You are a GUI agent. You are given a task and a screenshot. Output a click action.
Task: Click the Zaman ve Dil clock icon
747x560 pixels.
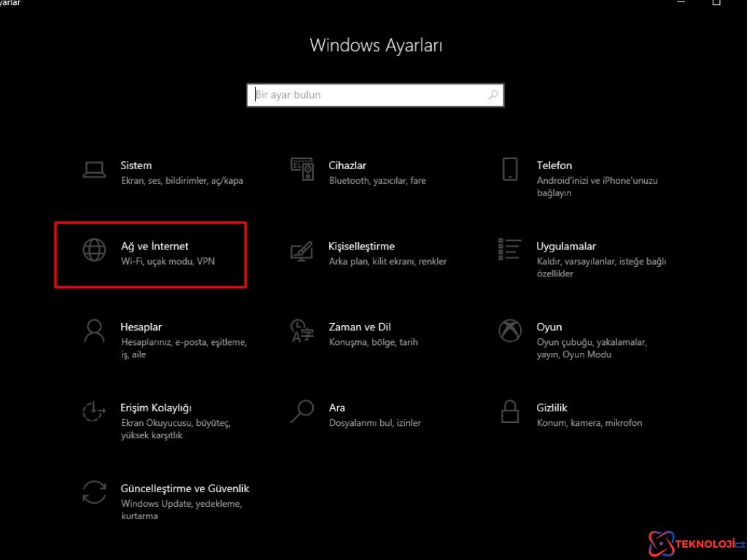[x=301, y=330]
